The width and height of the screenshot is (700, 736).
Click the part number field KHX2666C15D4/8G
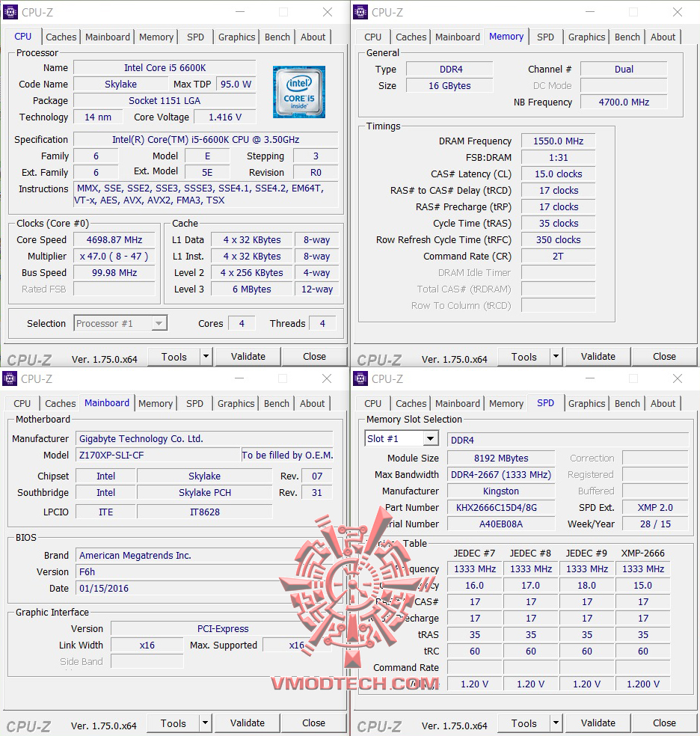(501, 507)
